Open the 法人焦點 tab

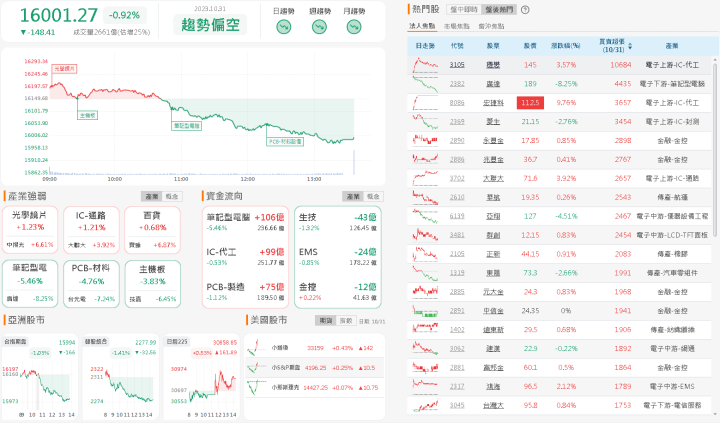(422, 26)
